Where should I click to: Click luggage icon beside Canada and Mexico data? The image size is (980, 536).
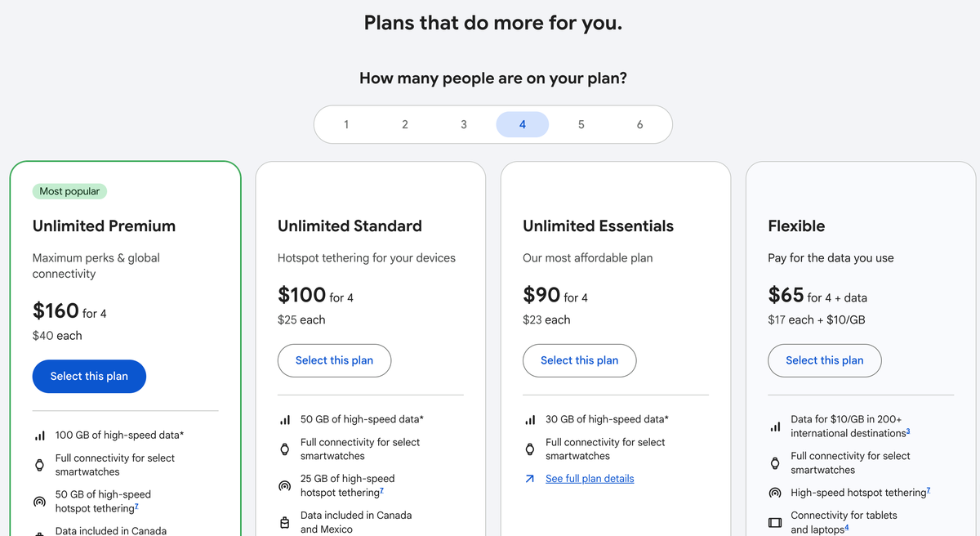click(284, 522)
